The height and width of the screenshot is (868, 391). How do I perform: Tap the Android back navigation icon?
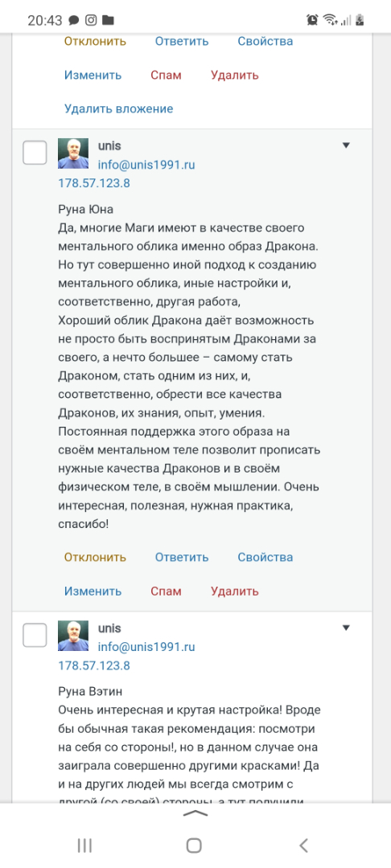pos(303,845)
